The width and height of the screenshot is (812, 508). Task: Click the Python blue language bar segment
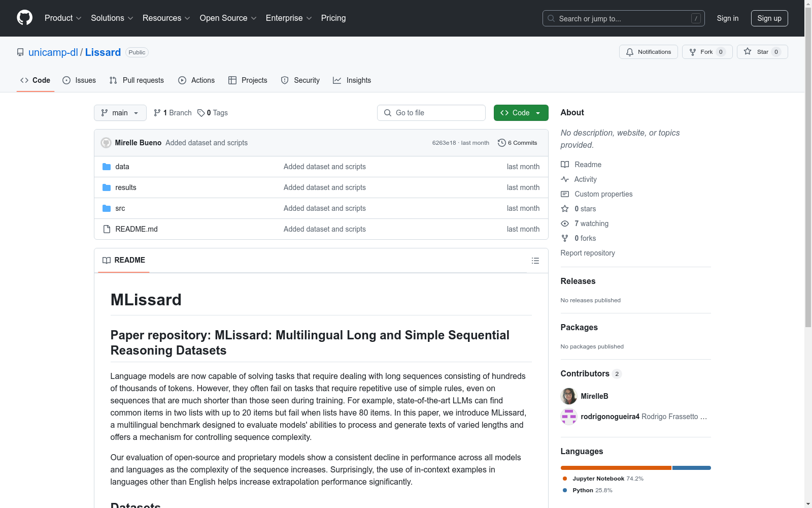tap(692, 468)
